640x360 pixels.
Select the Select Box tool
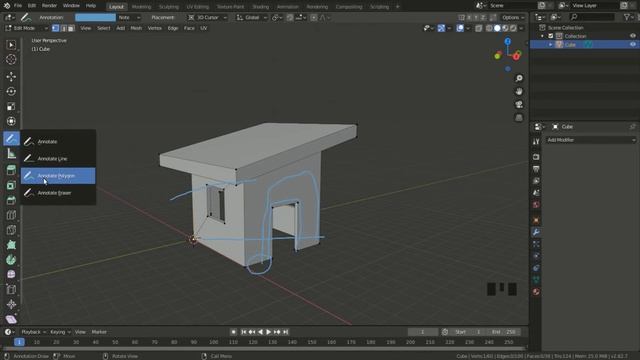[11, 44]
